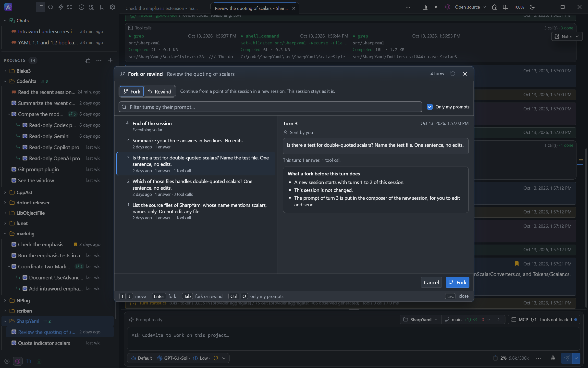Screen dimensions: 588x368
Task: Open the bar chart statistics icon
Action: point(425,7)
